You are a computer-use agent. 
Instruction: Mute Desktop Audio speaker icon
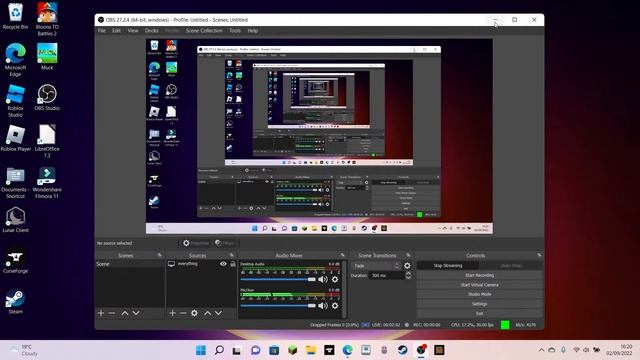point(323,279)
